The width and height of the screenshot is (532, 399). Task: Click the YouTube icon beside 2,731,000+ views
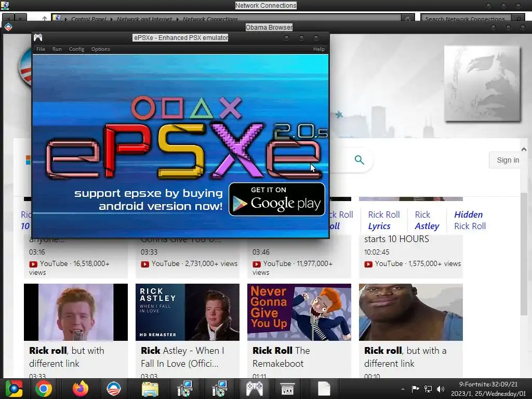tap(145, 264)
